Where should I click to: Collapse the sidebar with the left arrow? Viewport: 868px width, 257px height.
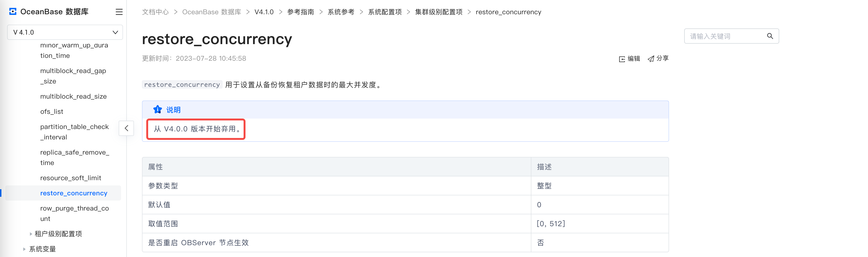[x=126, y=128]
